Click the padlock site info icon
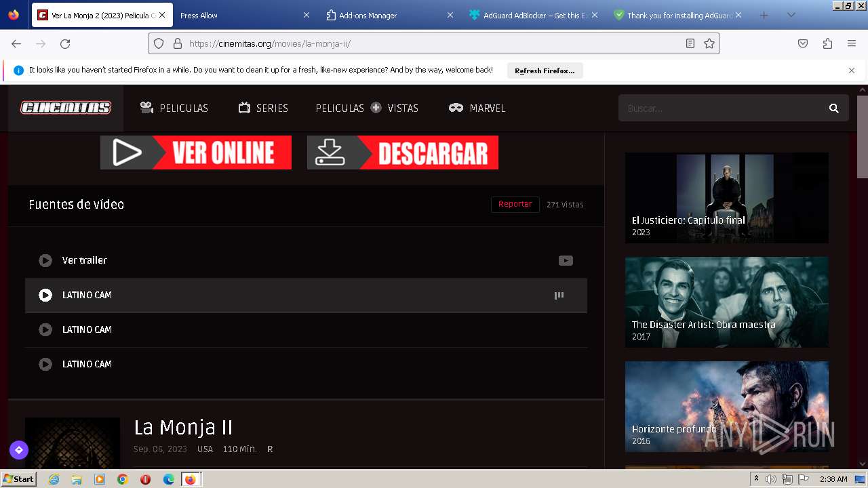 (x=178, y=43)
